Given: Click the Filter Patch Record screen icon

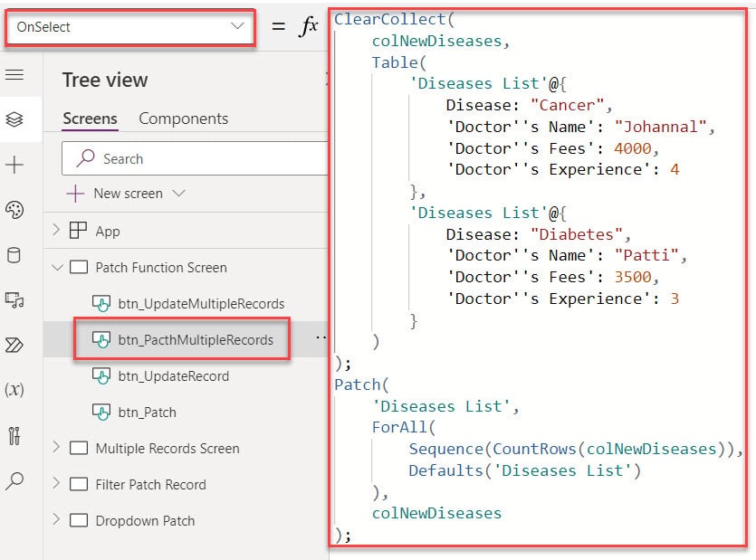Looking at the screenshot, I should click(79, 484).
